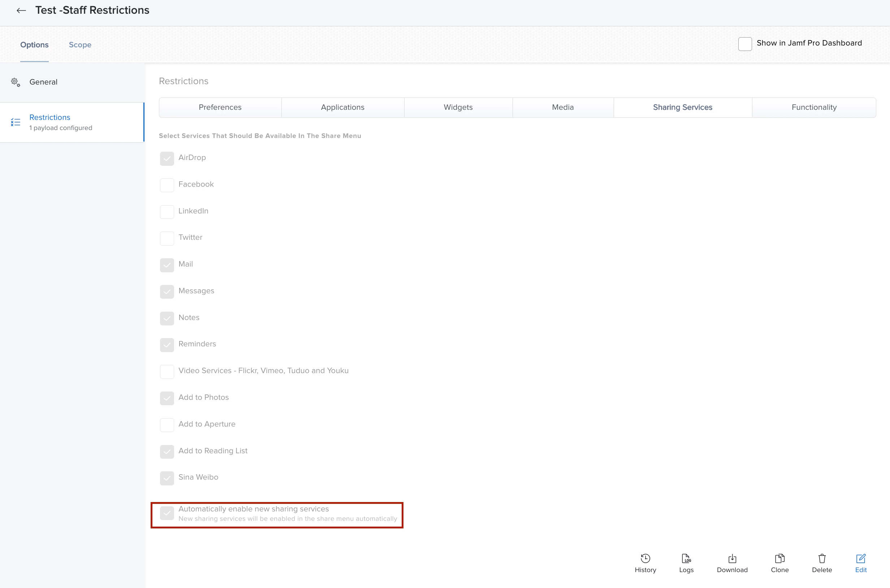Select the General gear icon
The image size is (890, 588).
[x=16, y=82]
